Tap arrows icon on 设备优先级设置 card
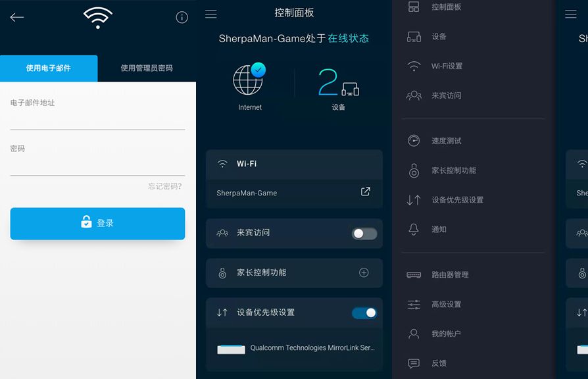 222,313
